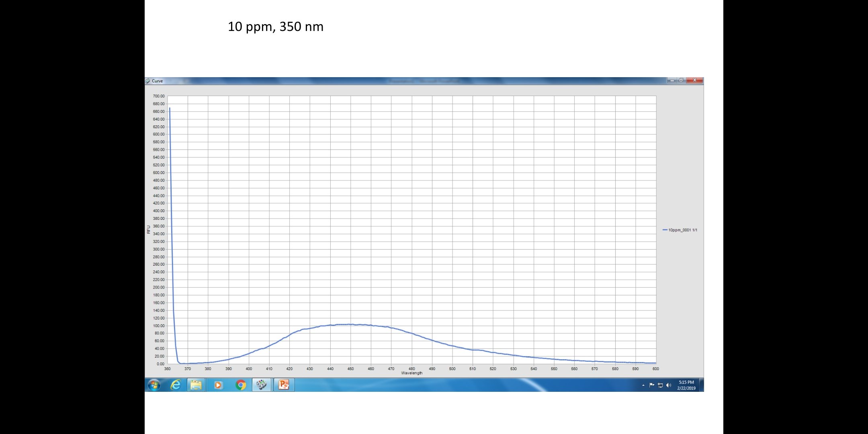
Task: Switch to PowerPoint taskbar icon
Action: [x=284, y=385]
